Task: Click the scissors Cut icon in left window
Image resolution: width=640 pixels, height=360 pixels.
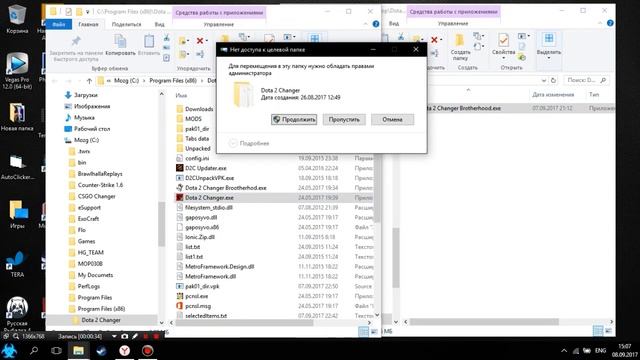Action: [167, 38]
